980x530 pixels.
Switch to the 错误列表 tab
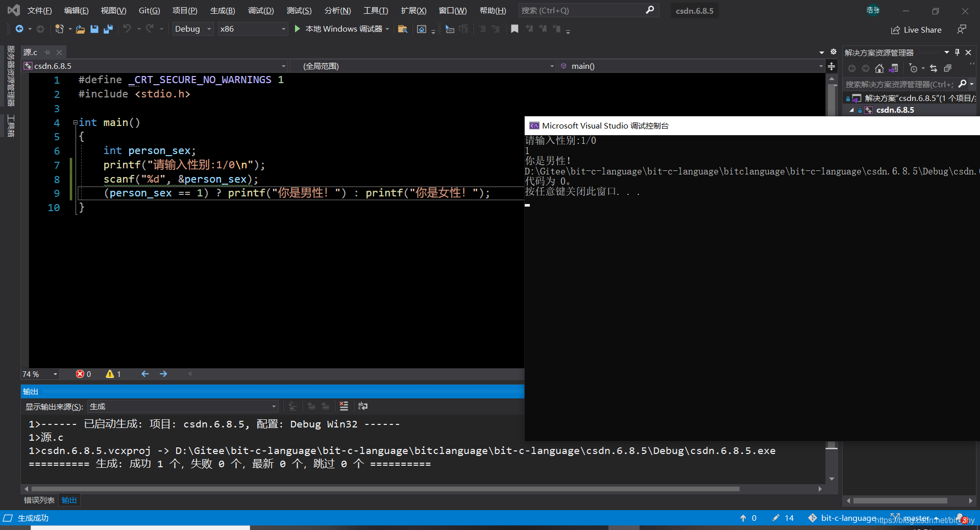[39, 500]
